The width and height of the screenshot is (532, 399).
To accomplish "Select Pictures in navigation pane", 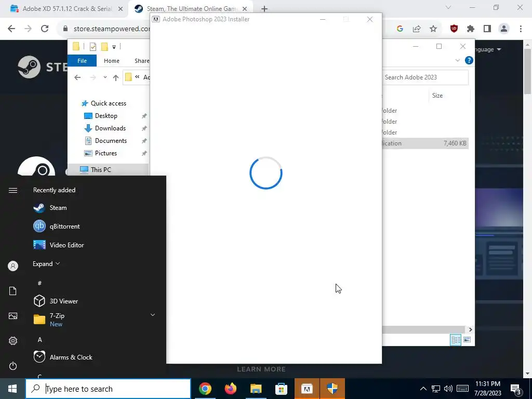I will [100, 153].
